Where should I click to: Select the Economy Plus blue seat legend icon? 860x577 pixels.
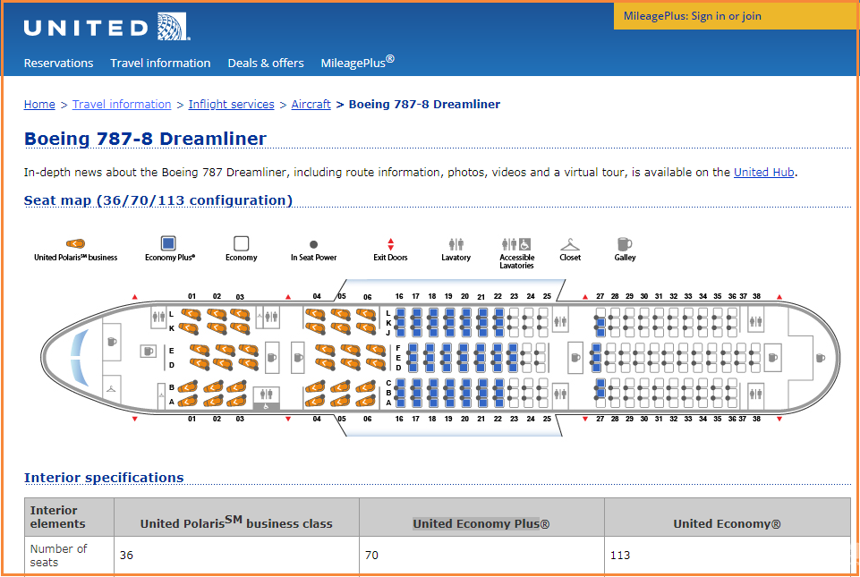tap(168, 243)
